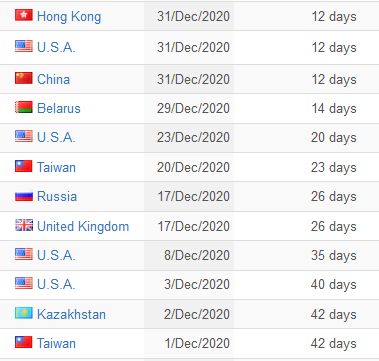379x361 pixels.
Task: Select the 29/Dec/2020 date cell
Action: click(189, 108)
